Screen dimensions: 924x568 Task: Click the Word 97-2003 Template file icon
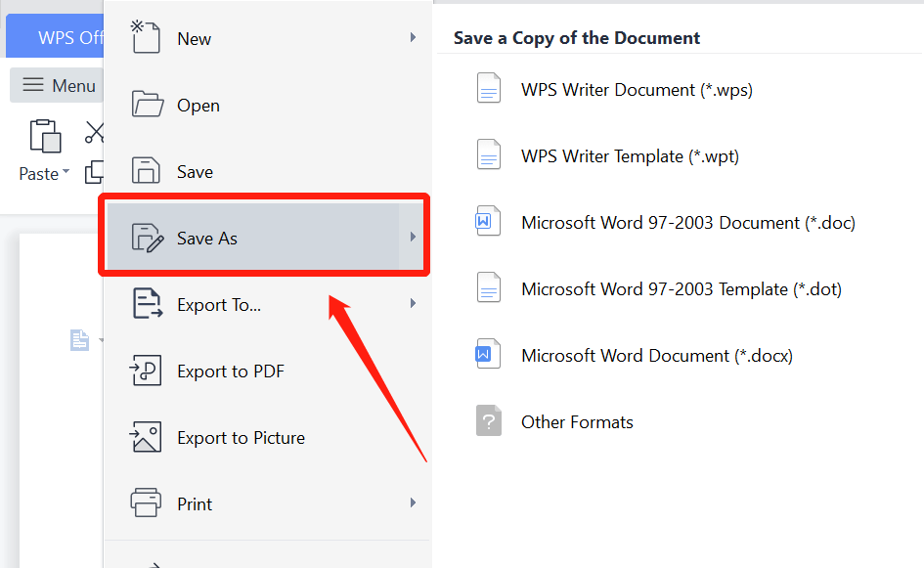[489, 287]
